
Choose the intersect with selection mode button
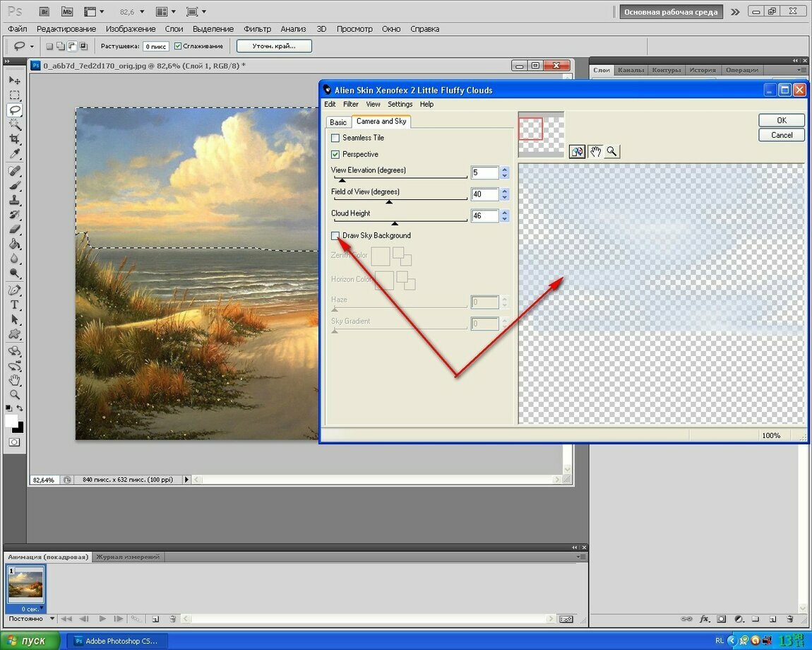click(x=83, y=46)
